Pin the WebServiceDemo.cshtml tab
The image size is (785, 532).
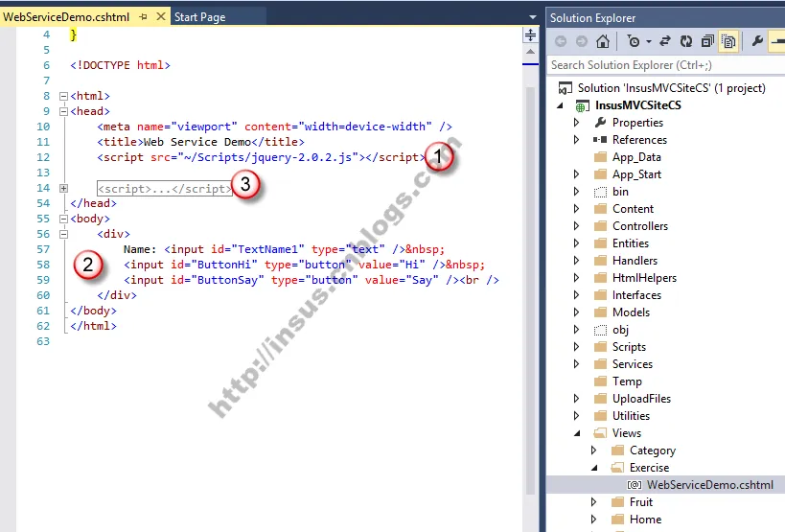(143, 17)
